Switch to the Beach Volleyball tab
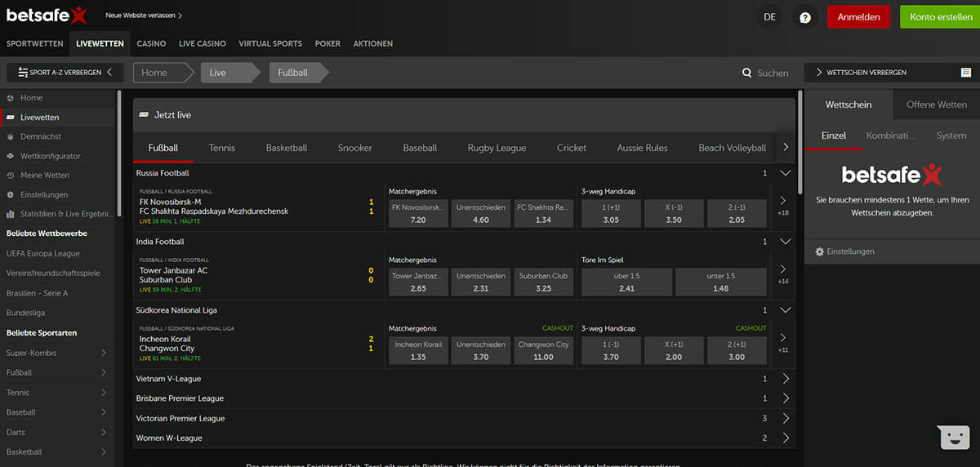Image resolution: width=980 pixels, height=467 pixels. (733, 148)
